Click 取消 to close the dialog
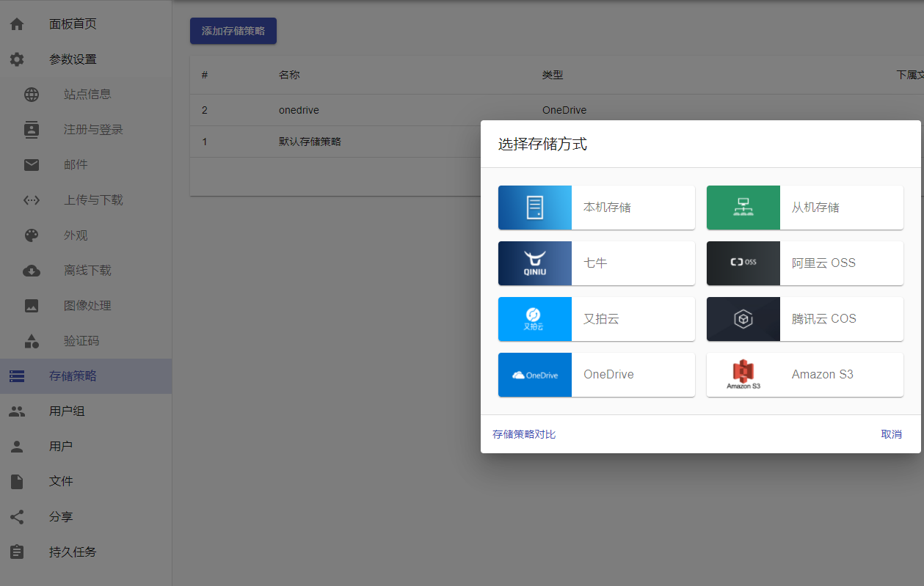This screenshot has height=586, width=924. [x=892, y=434]
